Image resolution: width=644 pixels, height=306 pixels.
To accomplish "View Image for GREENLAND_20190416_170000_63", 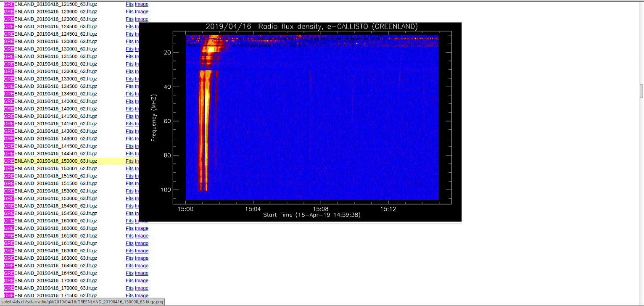I will point(141,288).
